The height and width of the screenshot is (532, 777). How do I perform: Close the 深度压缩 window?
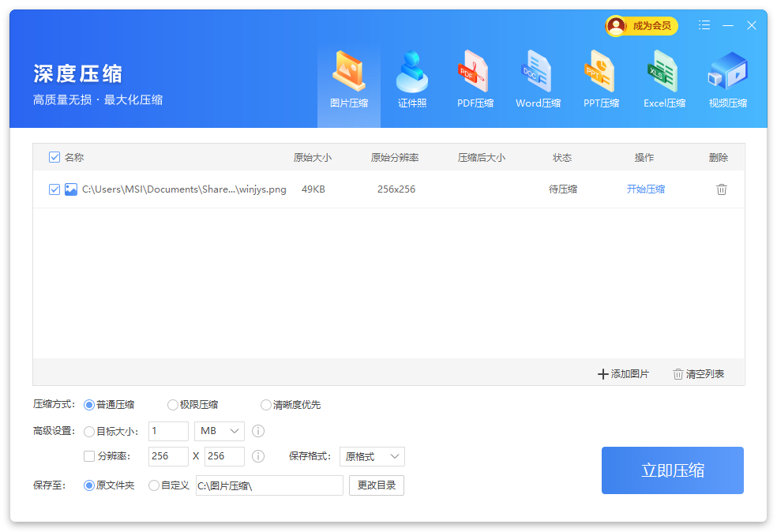(x=752, y=25)
